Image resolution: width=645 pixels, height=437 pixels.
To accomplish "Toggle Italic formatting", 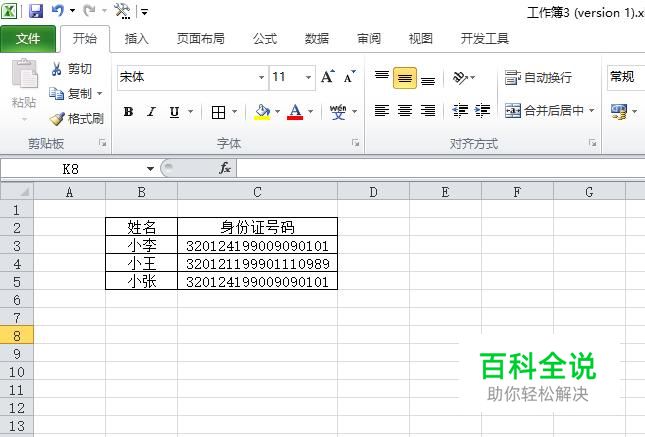I will tap(151, 112).
